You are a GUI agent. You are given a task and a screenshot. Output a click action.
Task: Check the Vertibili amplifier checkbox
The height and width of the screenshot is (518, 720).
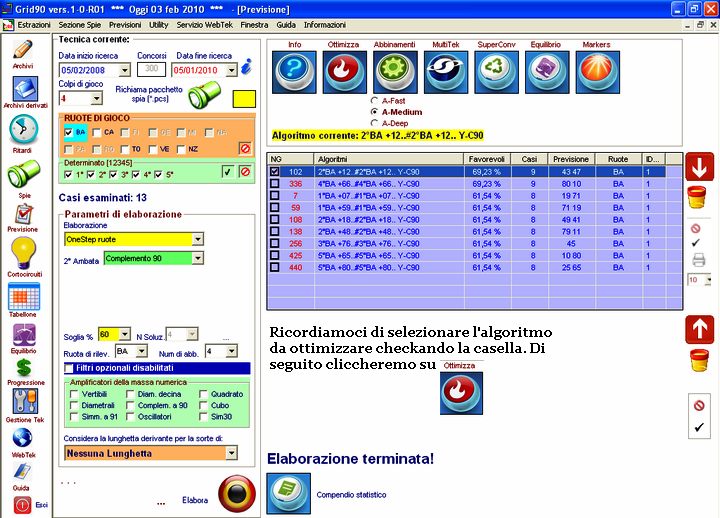tap(73, 394)
